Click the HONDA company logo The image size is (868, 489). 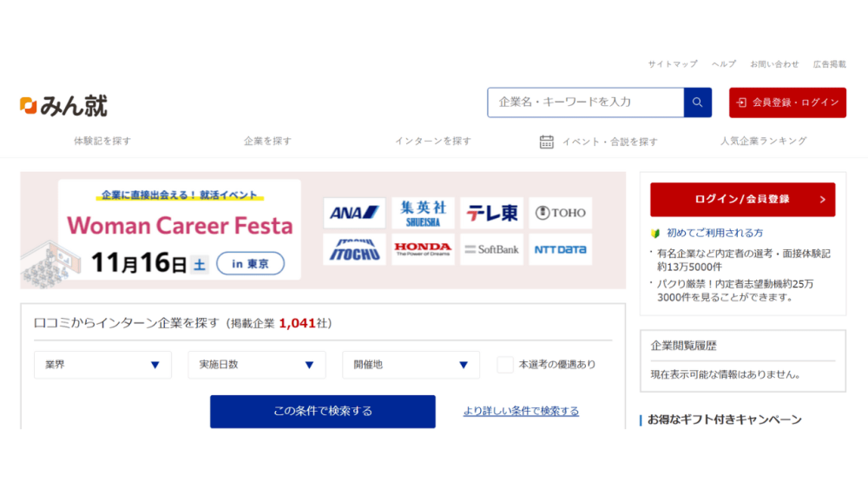coord(423,250)
